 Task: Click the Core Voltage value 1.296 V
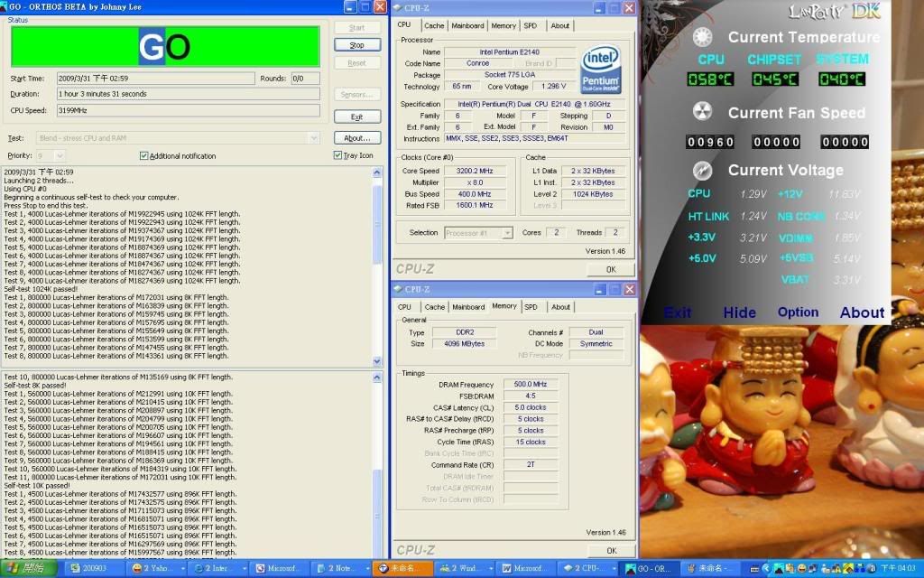click(553, 86)
